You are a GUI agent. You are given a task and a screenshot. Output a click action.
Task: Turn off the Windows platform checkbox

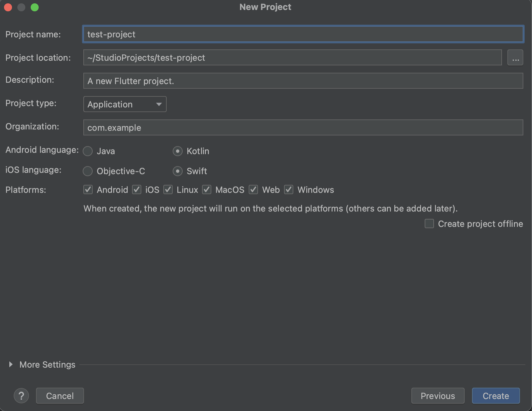point(289,190)
